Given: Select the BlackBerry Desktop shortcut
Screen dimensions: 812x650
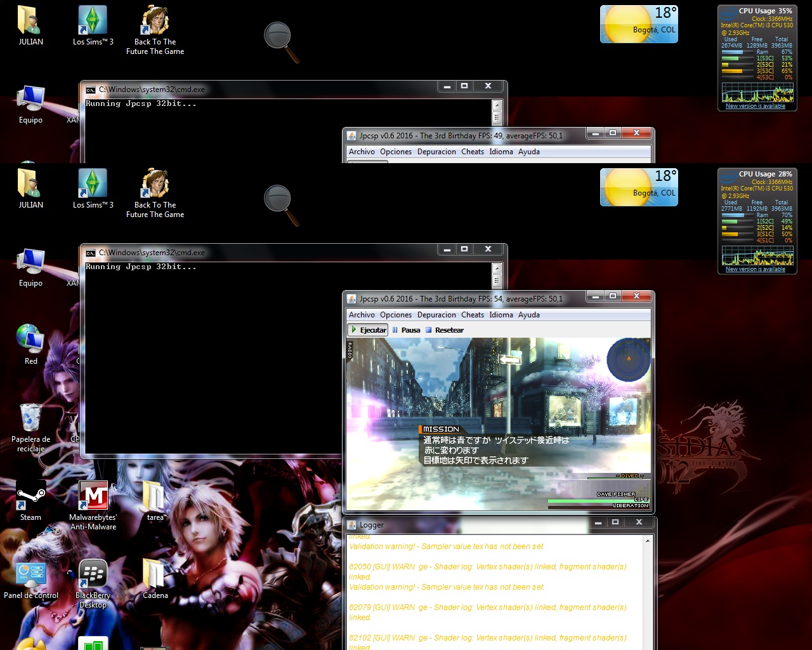Looking at the screenshot, I should coord(93,584).
